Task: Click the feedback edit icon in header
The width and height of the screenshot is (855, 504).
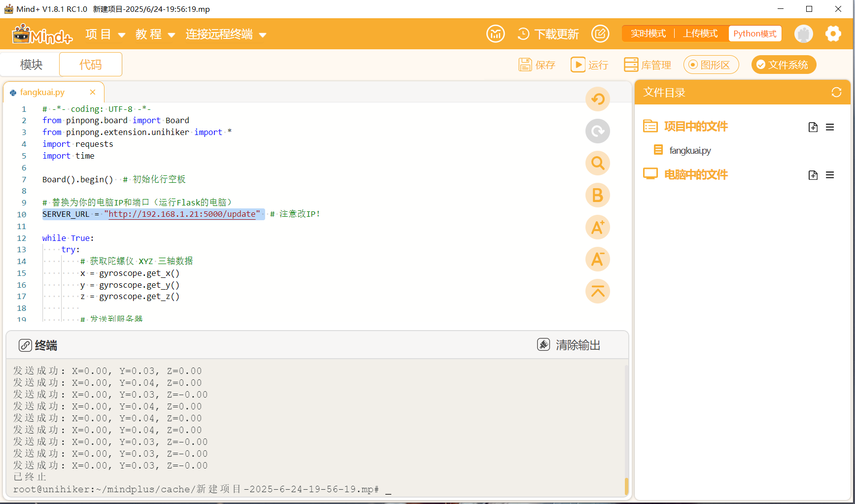Action: click(x=600, y=34)
